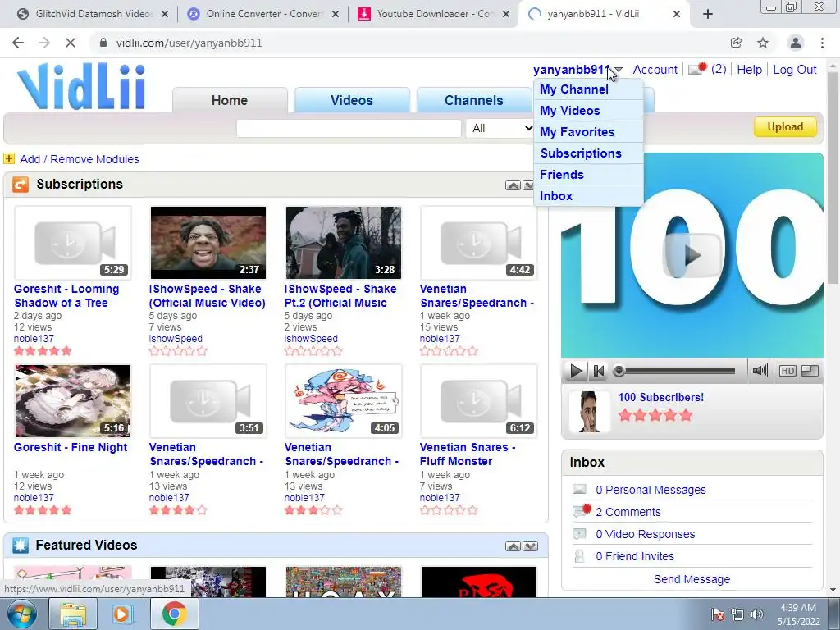Click the video seek bar
The image size is (840, 630).
[675, 371]
